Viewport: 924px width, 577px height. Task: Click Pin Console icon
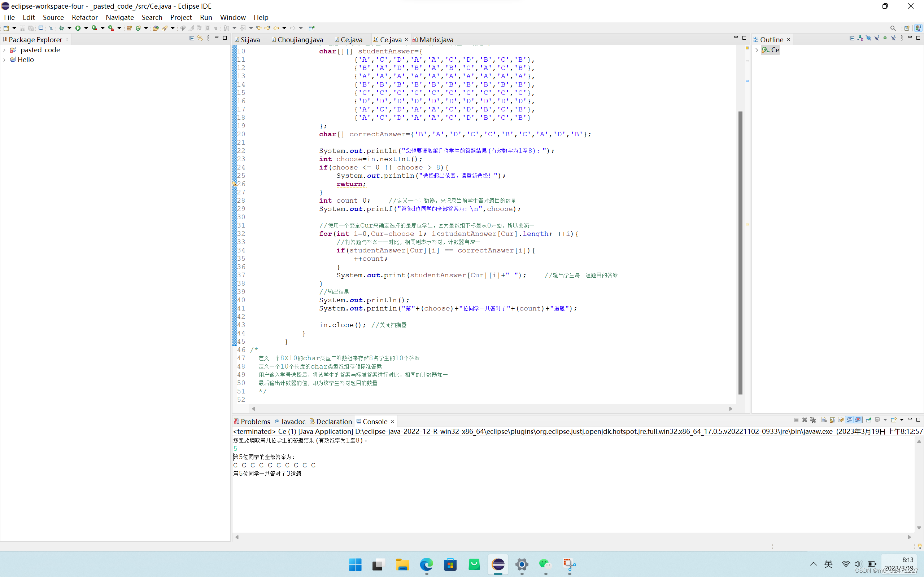pyautogui.click(x=869, y=420)
